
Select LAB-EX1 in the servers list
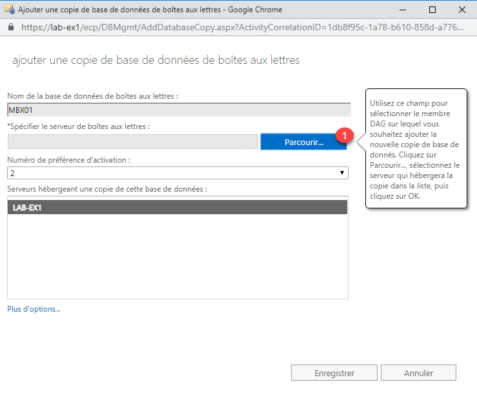point(177,207)
